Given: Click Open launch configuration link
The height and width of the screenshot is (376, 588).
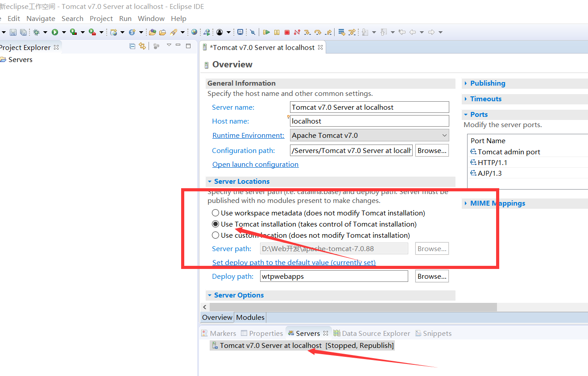Looking at the screenshot, I should pos(255,165).
